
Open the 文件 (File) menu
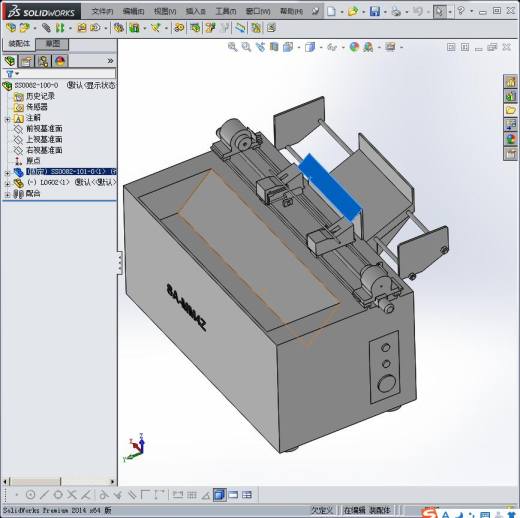pyautogui.click(x=102, y=12)
